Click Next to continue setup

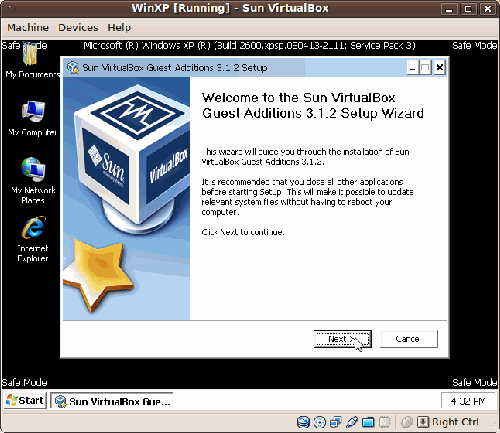pos(343,339)
